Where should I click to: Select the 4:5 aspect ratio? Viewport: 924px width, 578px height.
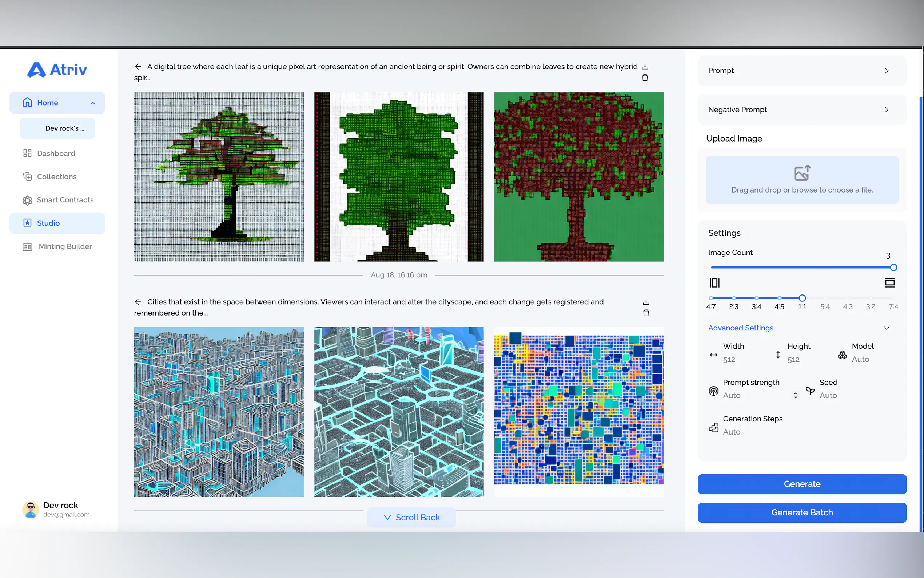[779, 298]
